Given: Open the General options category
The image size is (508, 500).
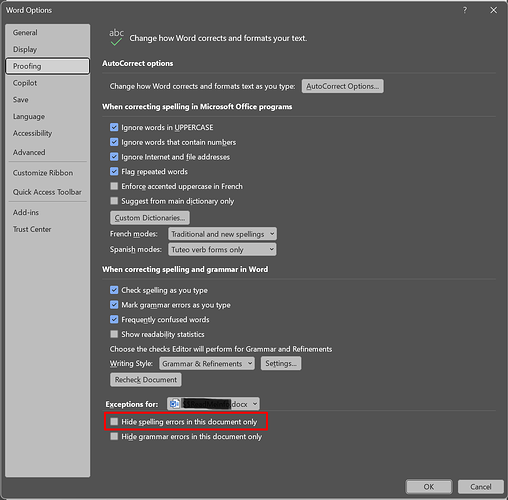Looking at the screenshot, I should [47, 33].
